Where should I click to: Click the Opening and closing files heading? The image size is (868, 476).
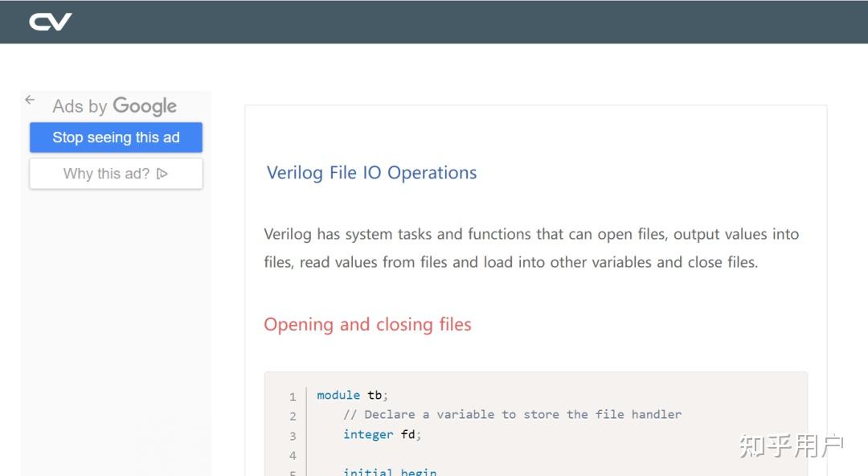[x=367, y=324]
